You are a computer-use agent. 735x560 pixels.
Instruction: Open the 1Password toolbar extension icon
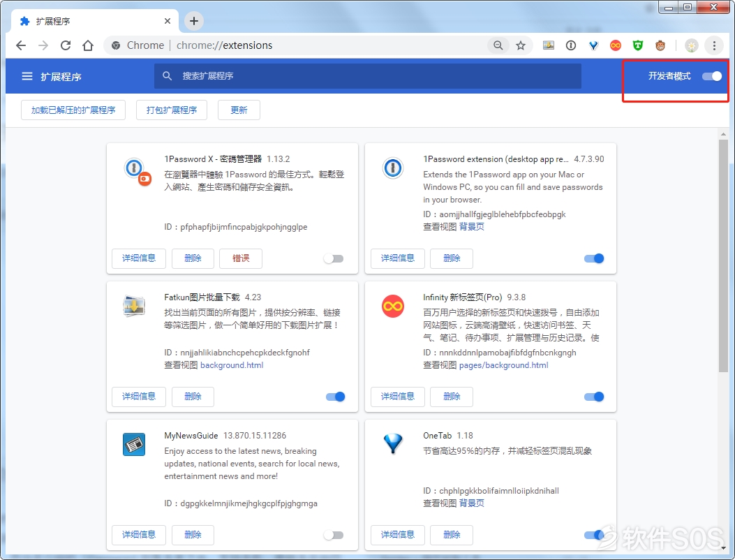coord(570,45)
